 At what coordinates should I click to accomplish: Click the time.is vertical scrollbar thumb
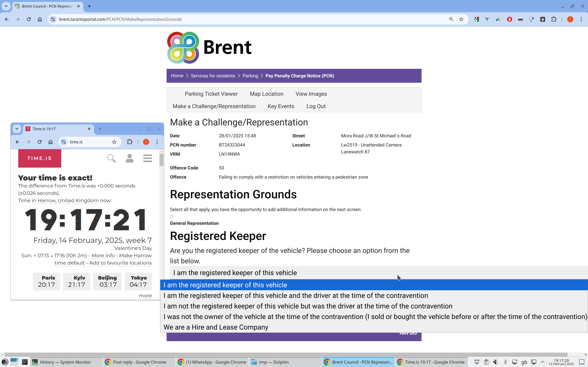(x=162, y=160)
